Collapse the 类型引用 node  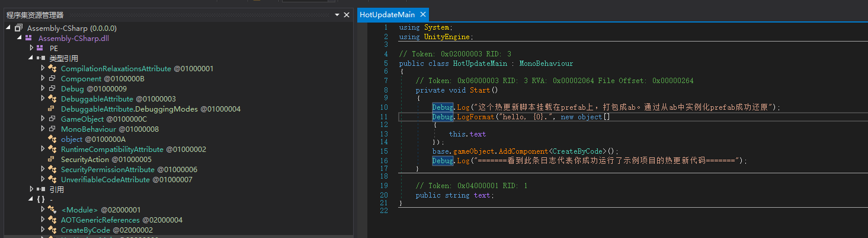(x=31, y=58)
